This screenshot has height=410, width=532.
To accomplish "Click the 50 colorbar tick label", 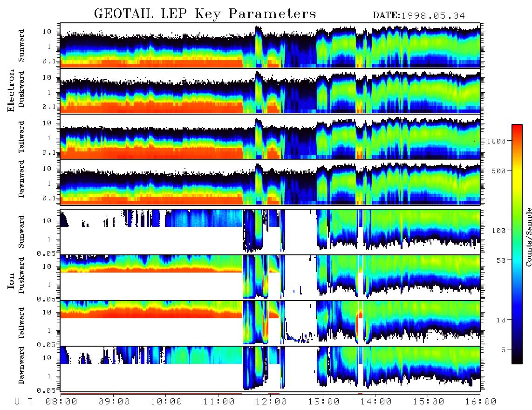I will pyautogui.click(x=501, y=260).
